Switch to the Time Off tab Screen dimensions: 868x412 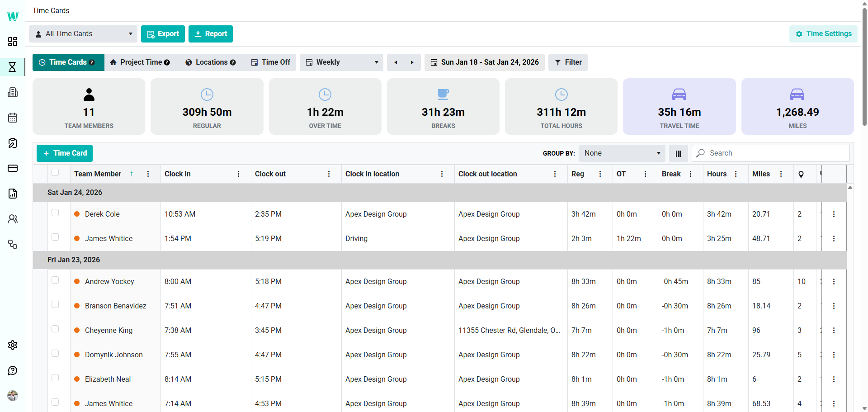tap(271, 62)
